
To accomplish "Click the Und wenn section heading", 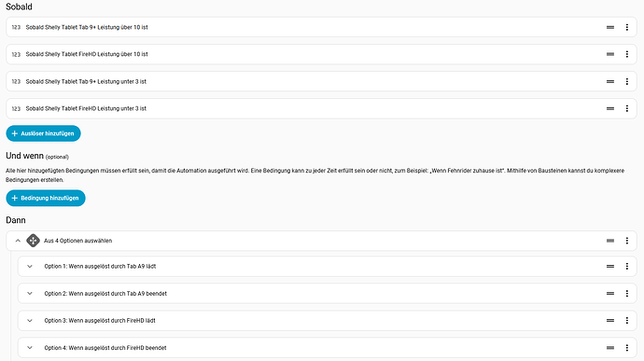I will tap(24, 156).
